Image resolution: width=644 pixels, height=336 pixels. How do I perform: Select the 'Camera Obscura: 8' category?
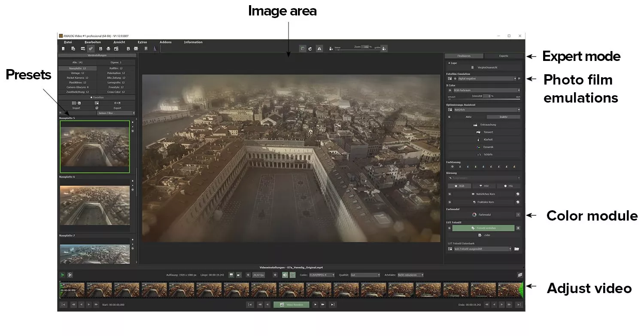(78, 87)
